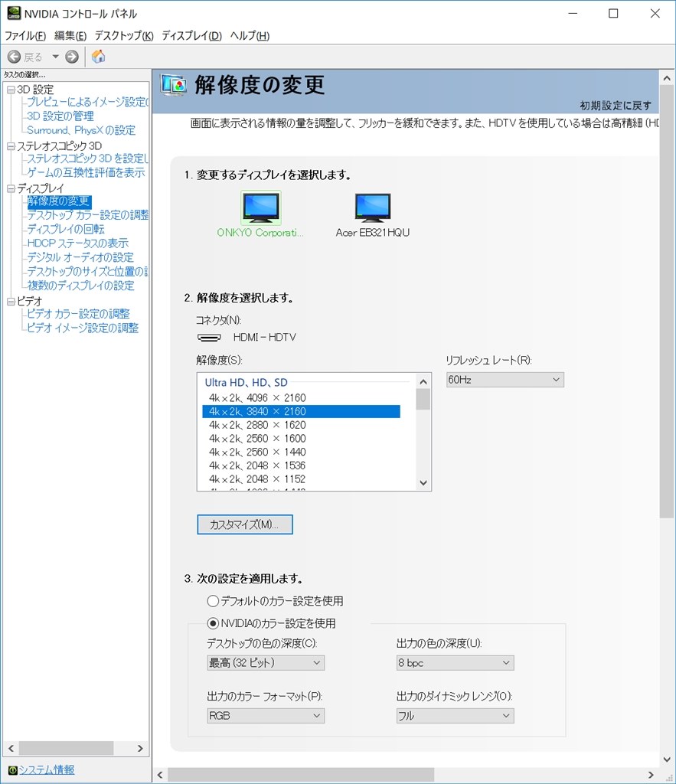The height and width of the screenshot is (784, 676).
Task: Click the Forward navigation arrow icon
Action: (x=72, y=57)
